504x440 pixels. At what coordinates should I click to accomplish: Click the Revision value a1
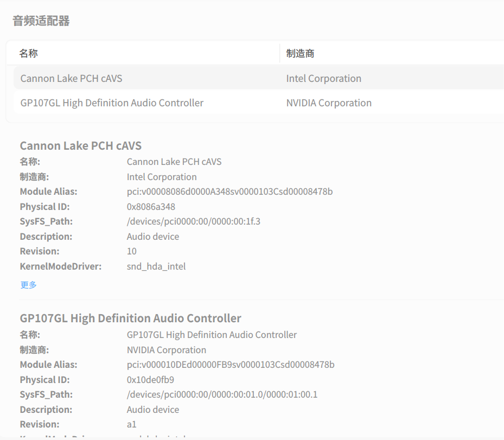pos(132,424)
